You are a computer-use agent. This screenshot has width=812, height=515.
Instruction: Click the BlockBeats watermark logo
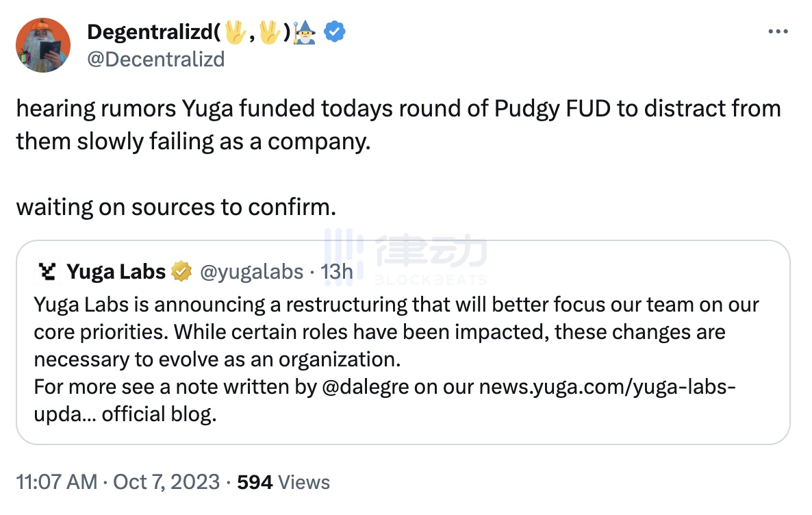pos(405,258)
